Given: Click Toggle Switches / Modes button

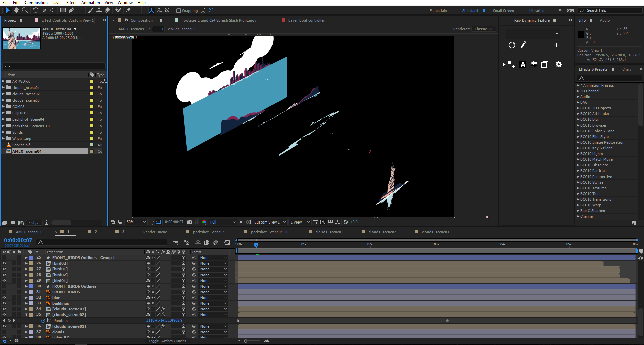Looking at the screenshot, I should [167, 341].
